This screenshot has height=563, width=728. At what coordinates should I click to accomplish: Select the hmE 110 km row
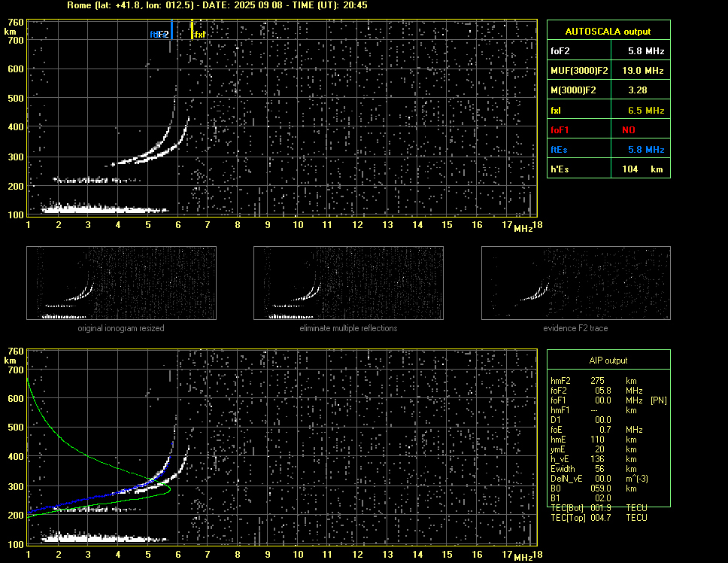click(x=594, y=440)
